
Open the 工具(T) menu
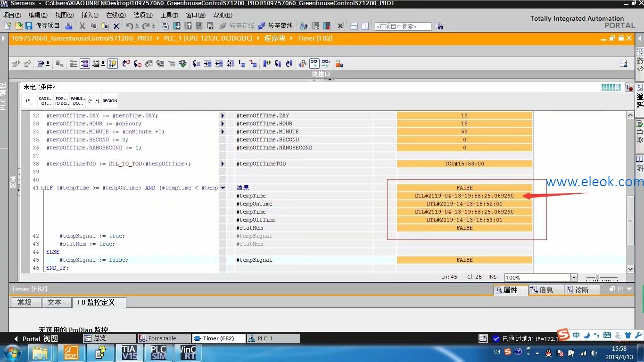[x=169, y=15]
